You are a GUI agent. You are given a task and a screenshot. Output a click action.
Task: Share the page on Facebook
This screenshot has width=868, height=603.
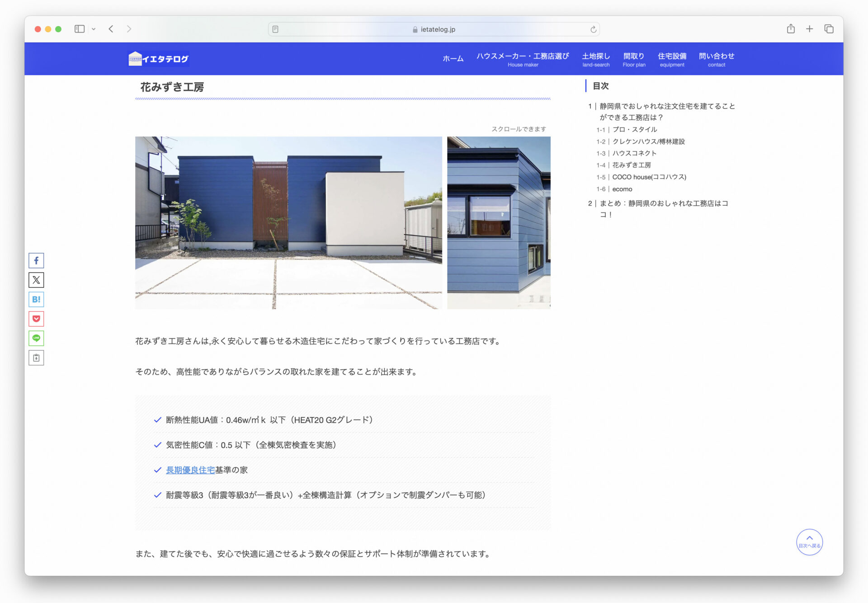pos(36,260)
